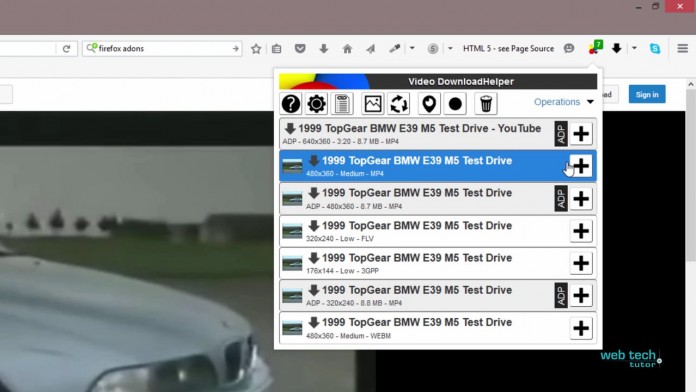
Task: Select the highlighted 480x360 Medium MP4 entry
Action: (438, 166)
